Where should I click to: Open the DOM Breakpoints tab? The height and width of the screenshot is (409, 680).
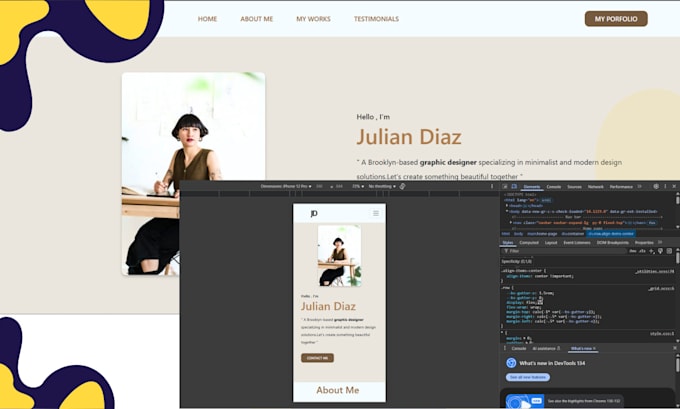tap(612, 242)
